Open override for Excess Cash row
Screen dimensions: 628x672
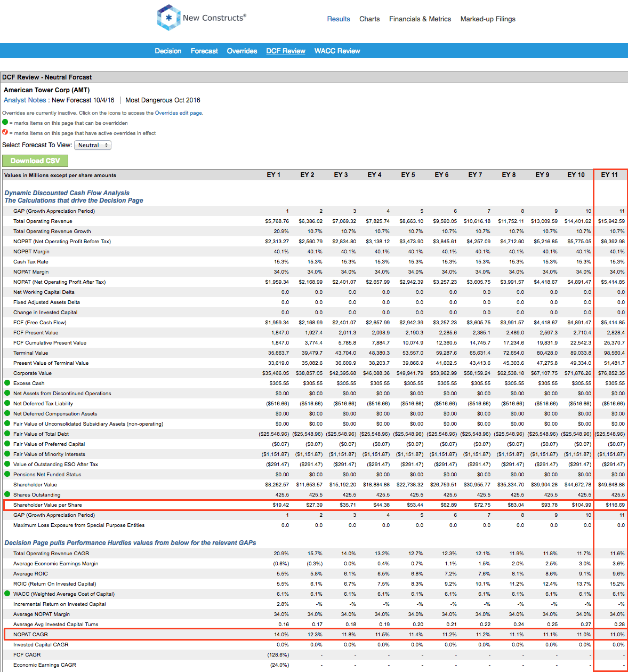coord(7,383)
